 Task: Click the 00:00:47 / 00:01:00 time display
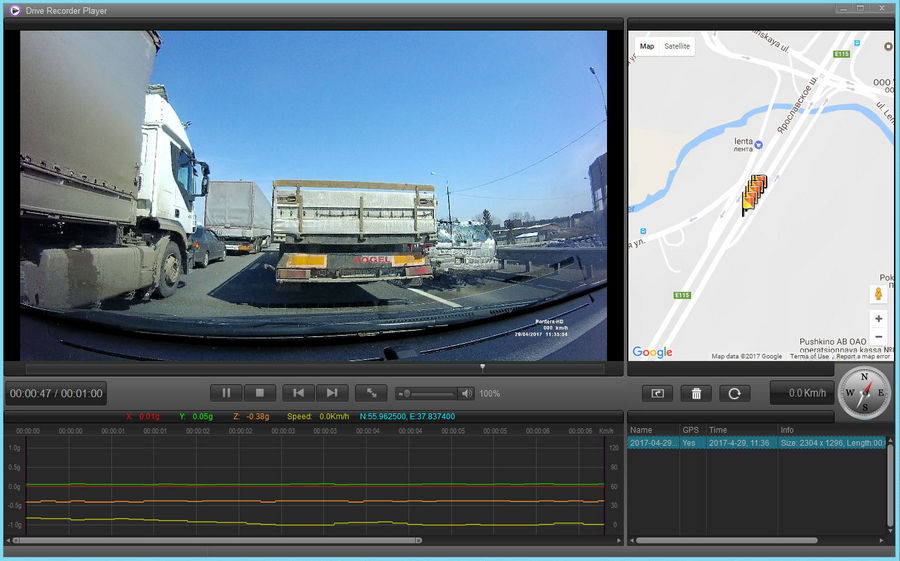56,393
